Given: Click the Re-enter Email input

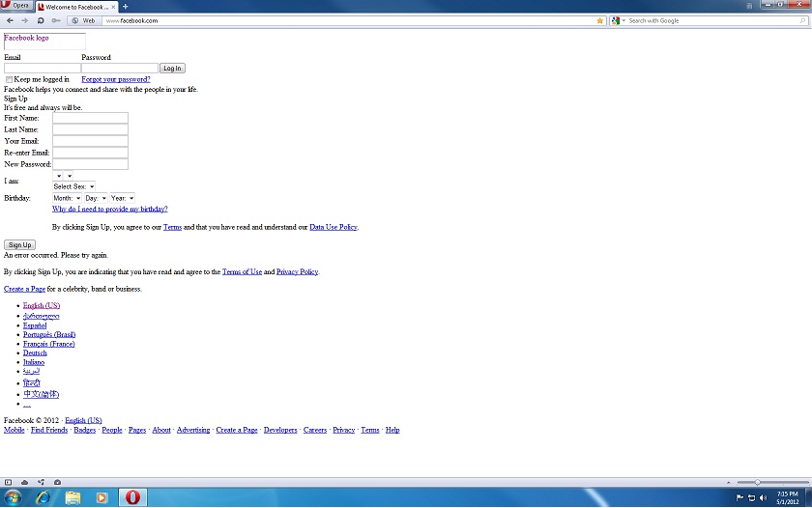Looking at the screenshot, I should coord(90,153).
